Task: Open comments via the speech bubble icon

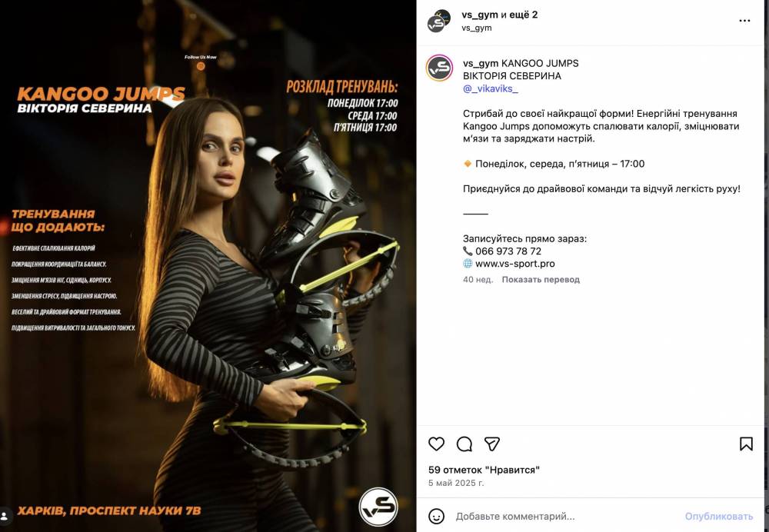Action: (x=464, y=444)
